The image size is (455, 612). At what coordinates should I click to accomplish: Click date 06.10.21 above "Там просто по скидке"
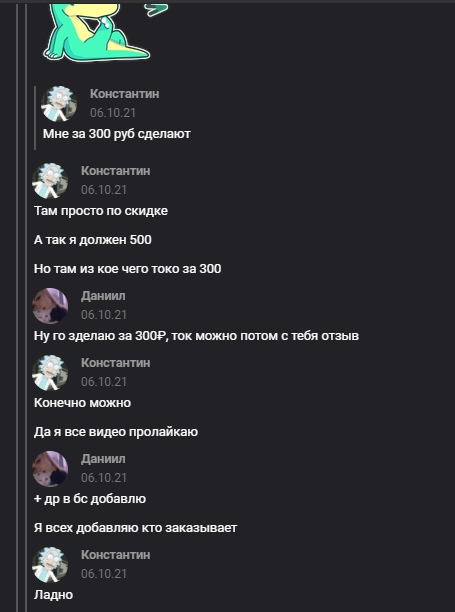click(104, 190)
